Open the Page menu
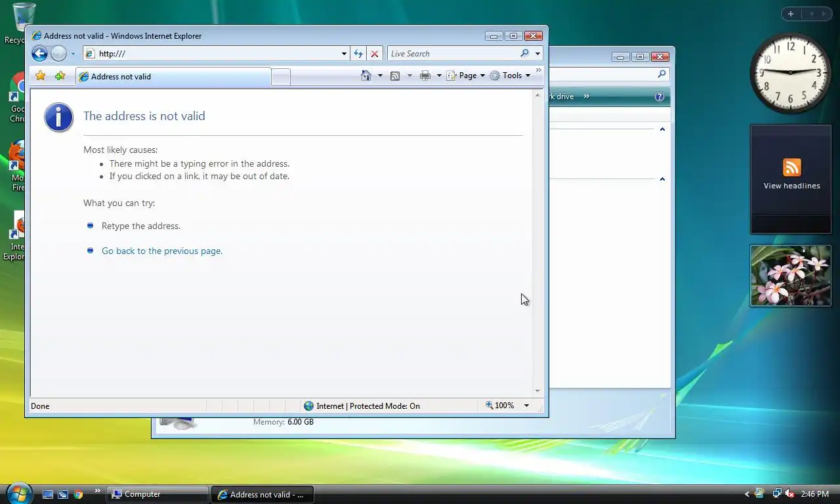This screenshot has width=840, height=504. click(466, 75)
